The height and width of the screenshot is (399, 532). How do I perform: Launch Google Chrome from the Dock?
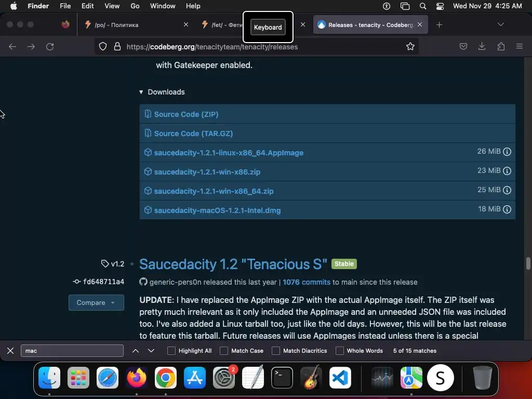point(166,378)
